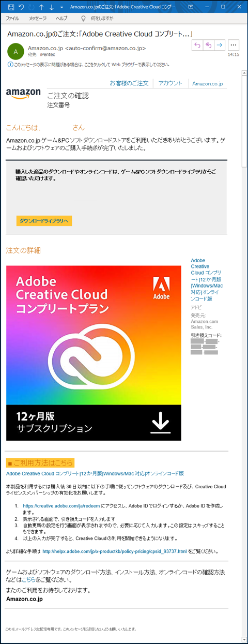Click the email subject line text
Screen dimensions: 248x644
100,34
